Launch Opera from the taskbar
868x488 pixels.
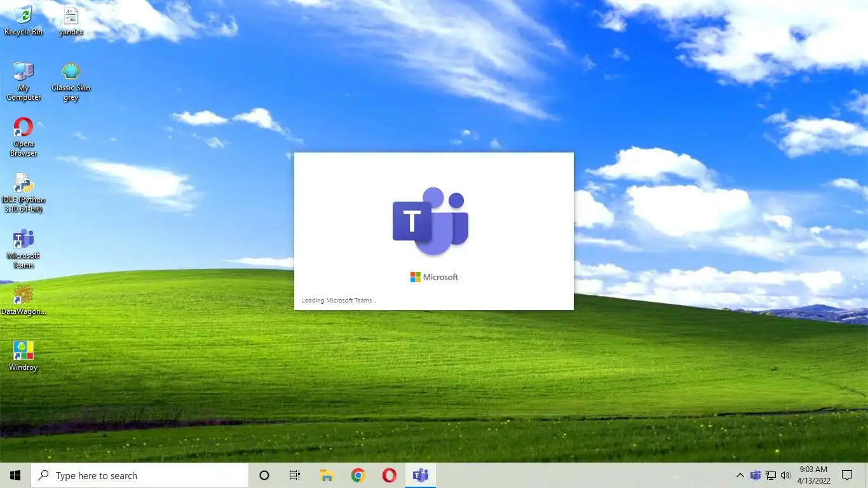(x=390, y=475)
